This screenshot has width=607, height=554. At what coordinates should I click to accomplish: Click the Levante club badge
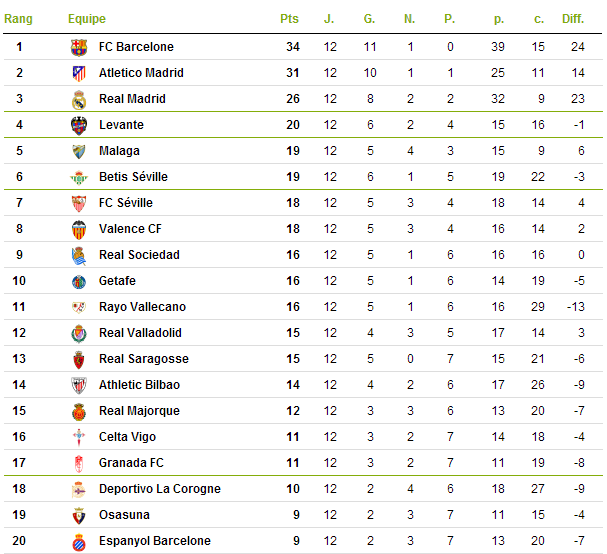point(79,125)
